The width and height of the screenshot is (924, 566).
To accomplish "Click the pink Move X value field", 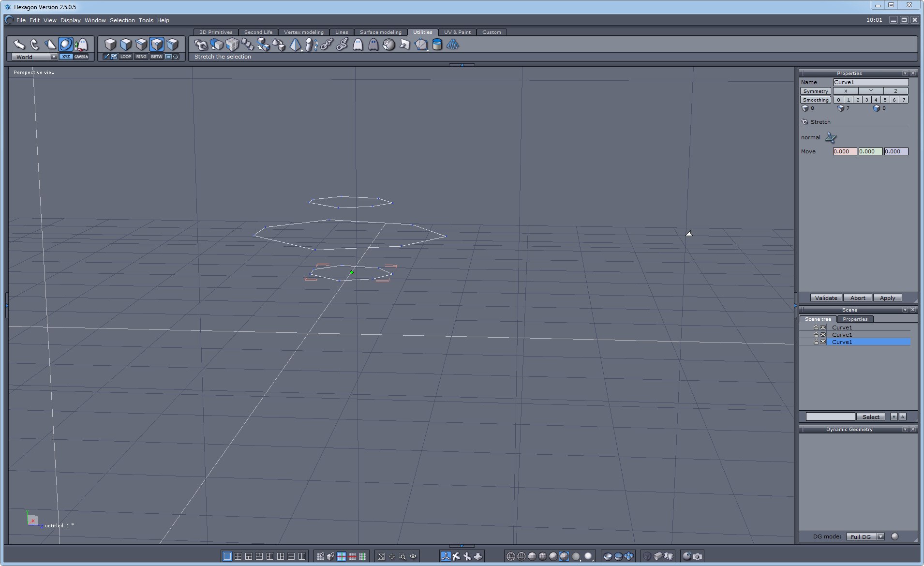I will click(845, 151).
